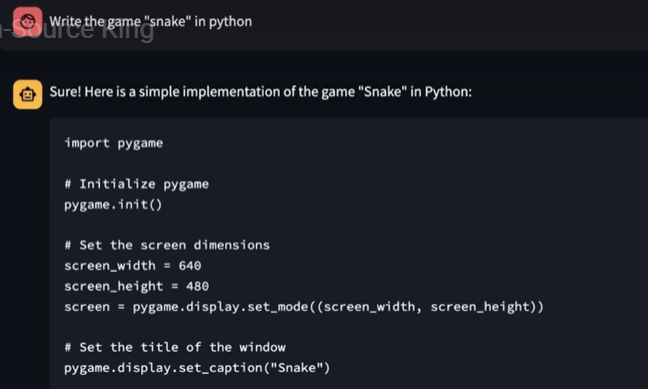Viewport: 648px width, 389px height.
Task: Click the 'screen_height = 480' line
Action: 136,286
